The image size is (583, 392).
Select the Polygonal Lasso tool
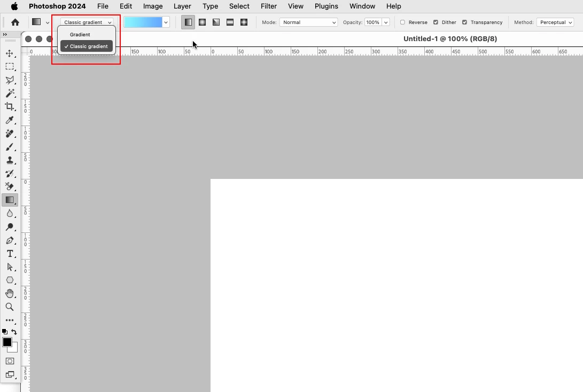[x=10, y=80]
